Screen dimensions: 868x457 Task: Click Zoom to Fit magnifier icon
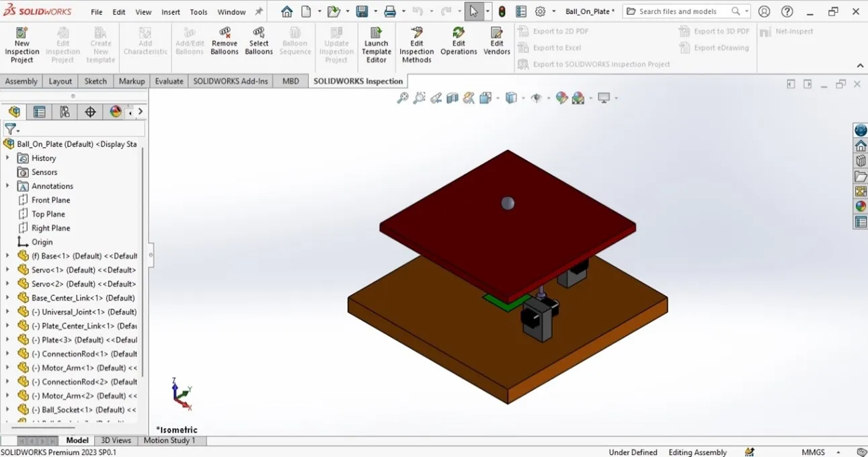coord(403,98)
